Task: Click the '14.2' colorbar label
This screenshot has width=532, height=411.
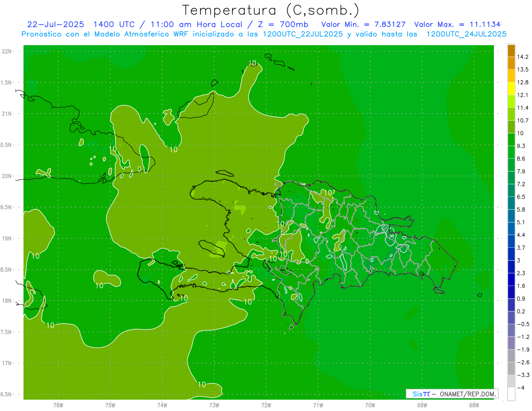Action: [523, 57]
